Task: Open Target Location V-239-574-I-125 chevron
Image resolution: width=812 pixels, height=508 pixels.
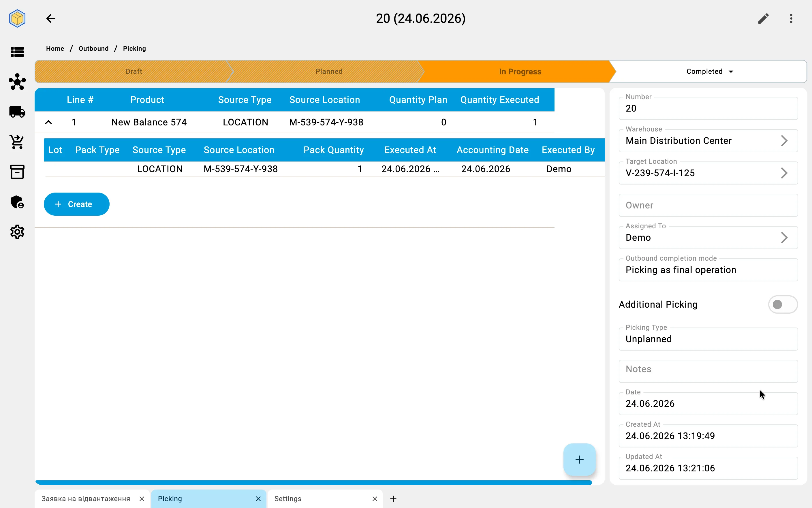Action: click(784, 173)
